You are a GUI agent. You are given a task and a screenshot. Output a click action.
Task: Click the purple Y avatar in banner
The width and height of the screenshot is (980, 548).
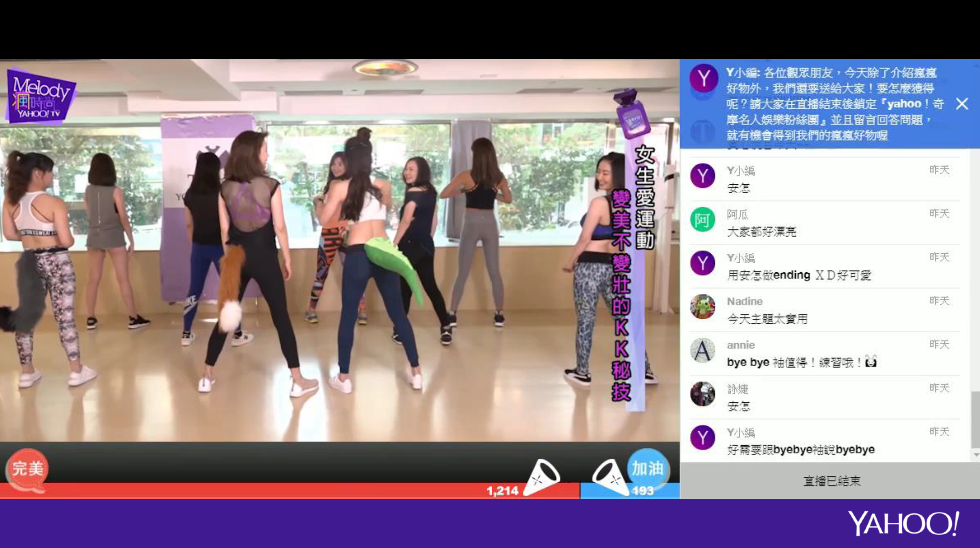(703, 78)
